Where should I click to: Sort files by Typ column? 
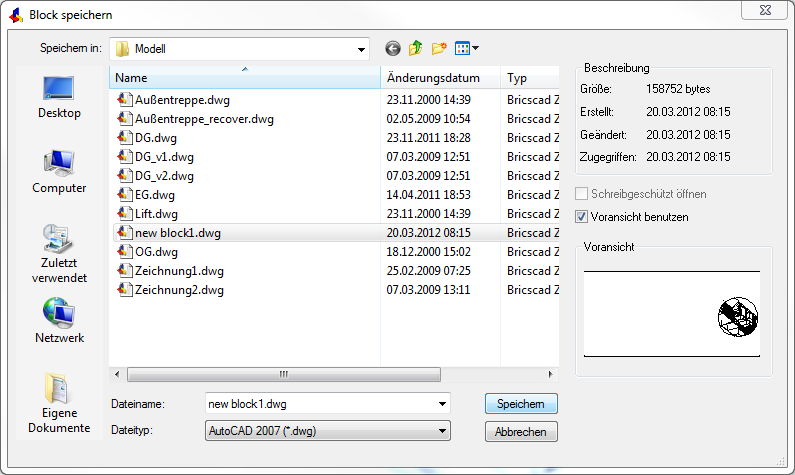tap(529, 78)
